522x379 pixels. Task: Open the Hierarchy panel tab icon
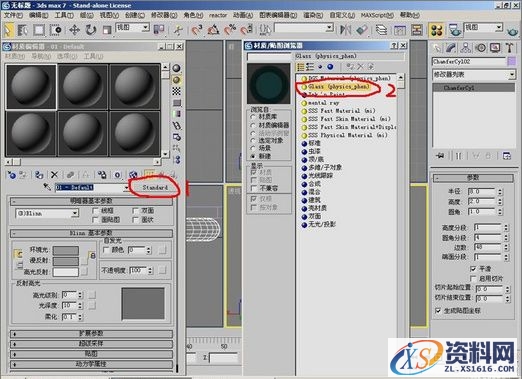click(x=466, y=48)
